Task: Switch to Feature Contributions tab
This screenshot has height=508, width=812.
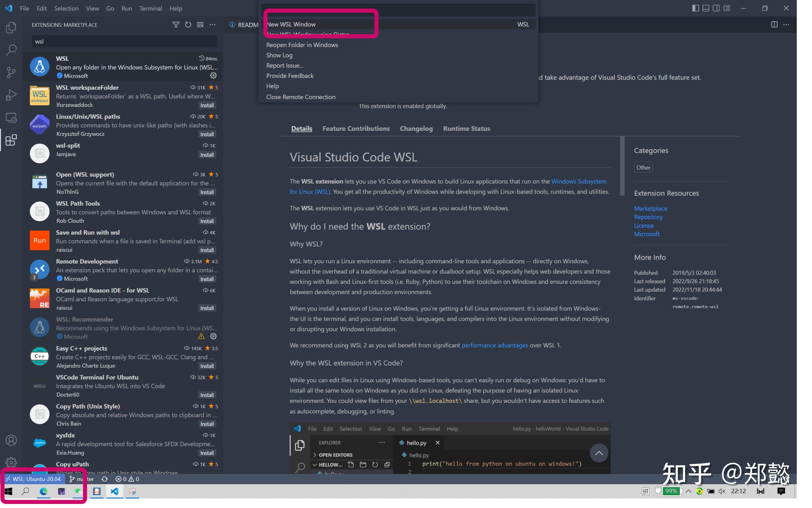Action: point(356,128)
